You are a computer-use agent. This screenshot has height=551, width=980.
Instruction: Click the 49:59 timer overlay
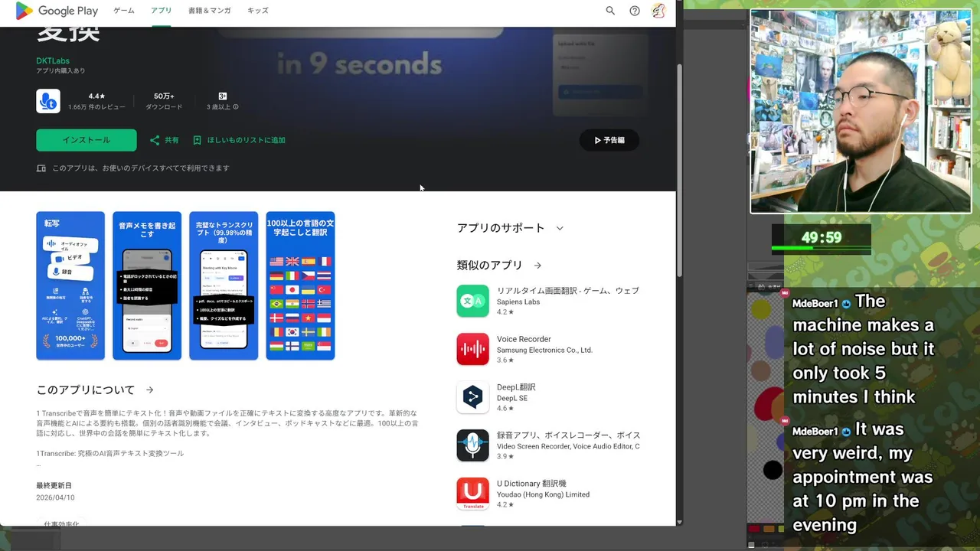(x=822, y=238)
